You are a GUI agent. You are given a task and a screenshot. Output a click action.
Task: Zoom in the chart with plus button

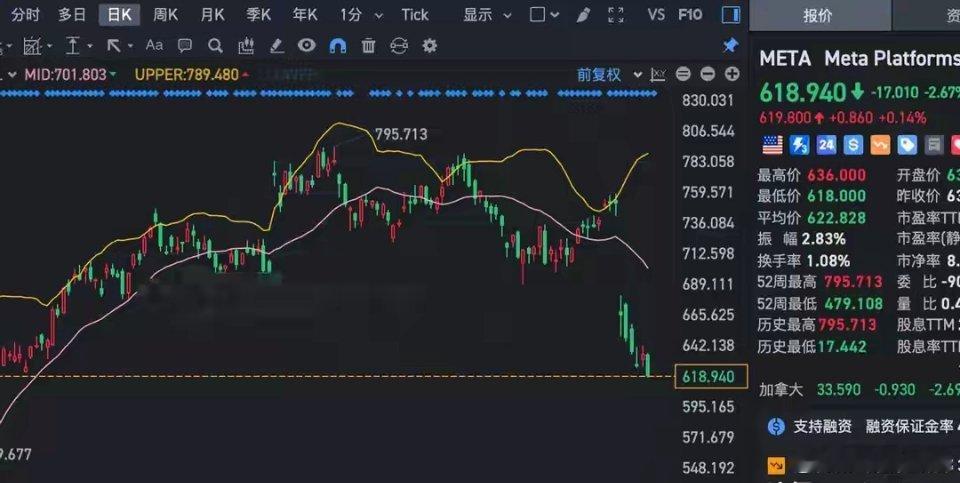[732, 75]
